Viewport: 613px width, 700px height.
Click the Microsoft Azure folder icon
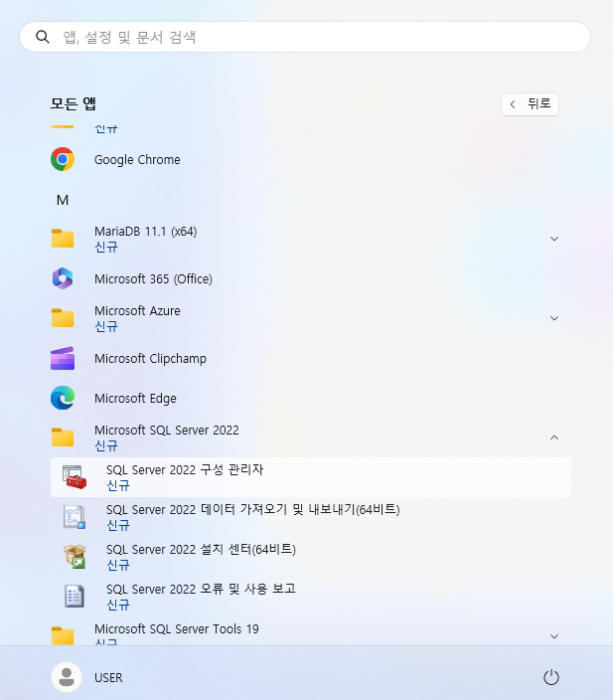tap(63, 318)
